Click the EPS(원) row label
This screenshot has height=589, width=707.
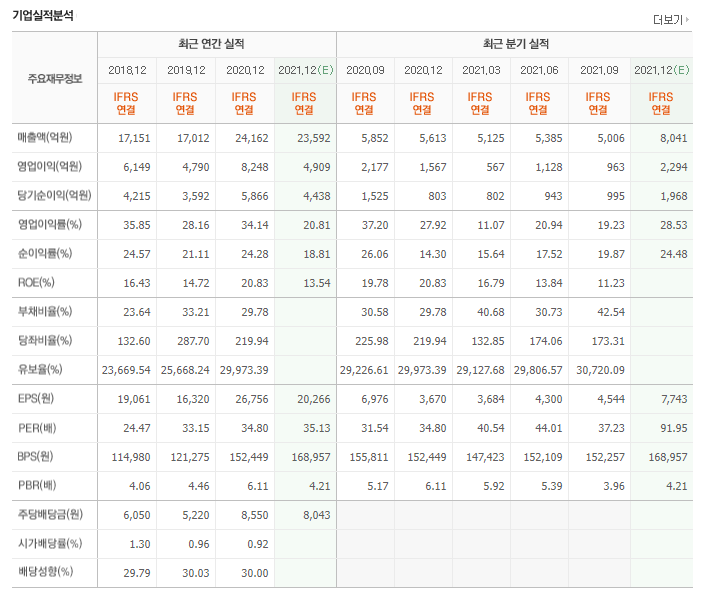click(36, 398)
